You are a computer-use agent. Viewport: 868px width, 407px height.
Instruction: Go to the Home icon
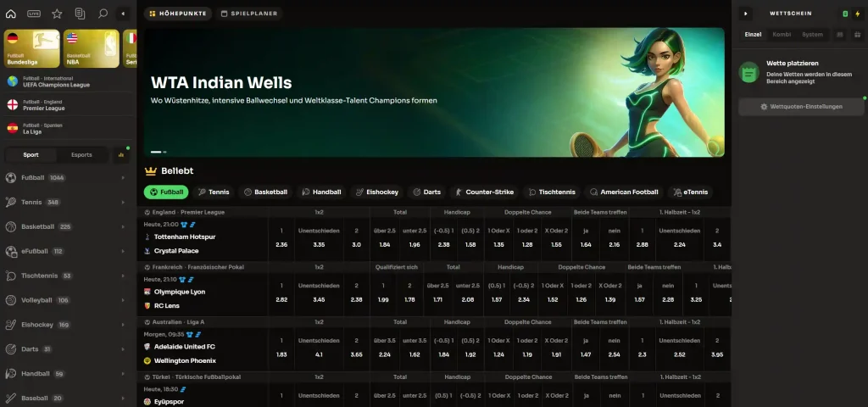10,14
